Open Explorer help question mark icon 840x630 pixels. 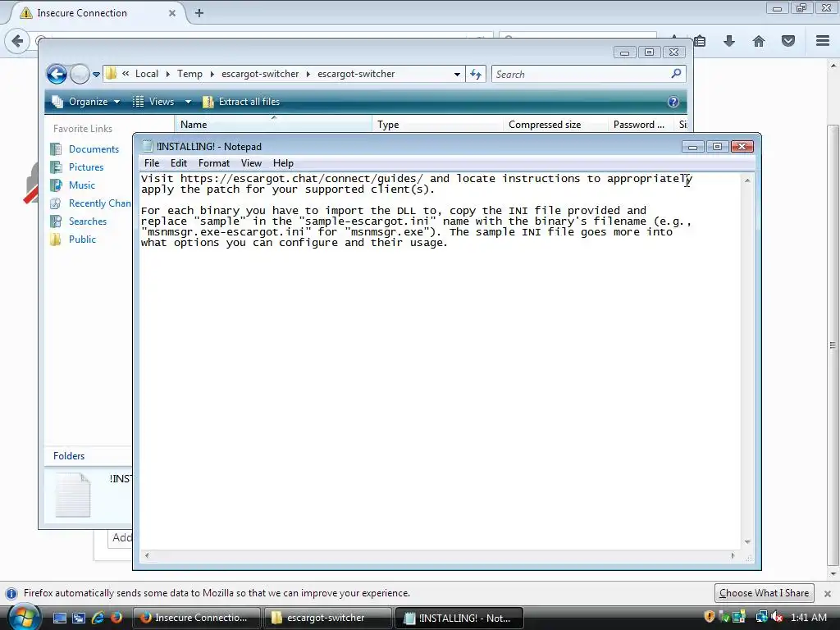[x=673, y=102]
